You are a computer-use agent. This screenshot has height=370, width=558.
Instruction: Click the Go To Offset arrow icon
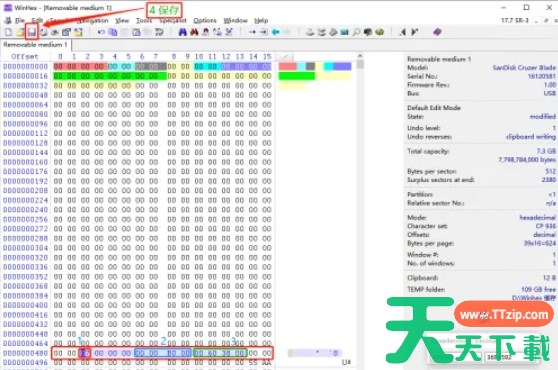click(252, 32)
